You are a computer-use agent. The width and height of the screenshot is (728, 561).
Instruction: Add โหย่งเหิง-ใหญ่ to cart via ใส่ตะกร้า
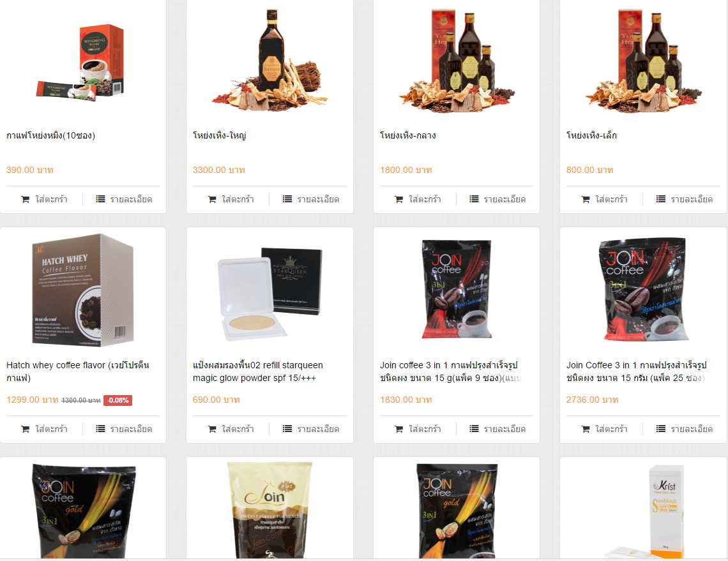pyautogui.click(x=231, y=199)
